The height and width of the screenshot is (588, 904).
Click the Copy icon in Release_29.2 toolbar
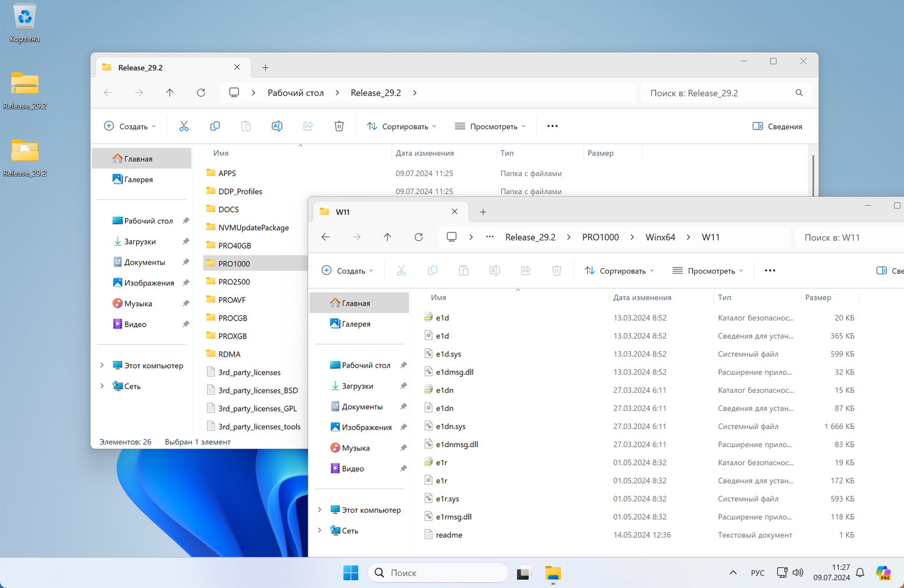215,126
